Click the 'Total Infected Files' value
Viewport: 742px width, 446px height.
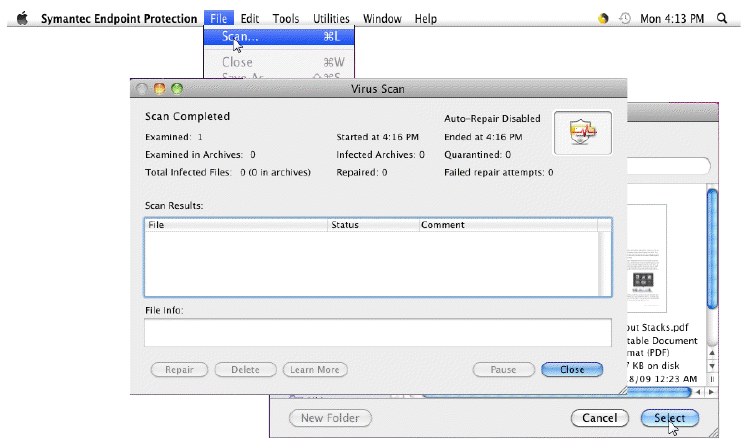pos(275,172)
